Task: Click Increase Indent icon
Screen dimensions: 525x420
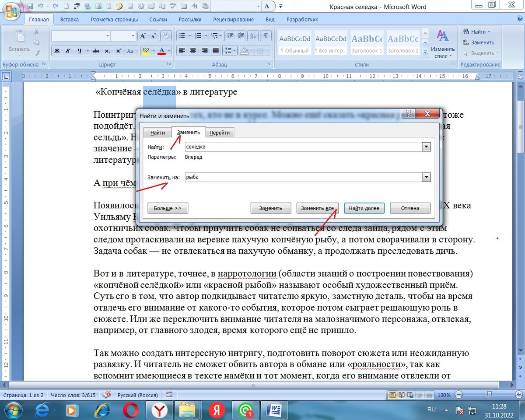Action: tap(241, 36)
